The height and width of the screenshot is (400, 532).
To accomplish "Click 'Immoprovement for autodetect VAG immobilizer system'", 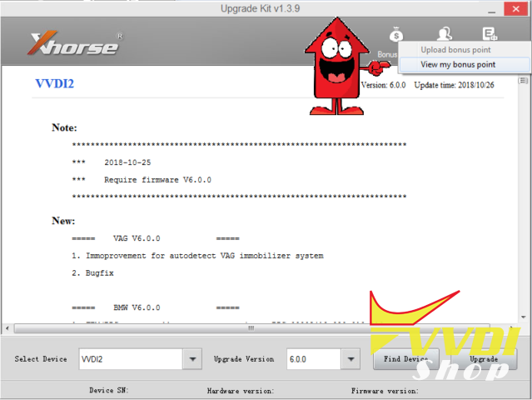I will click(x=205, y=256).
